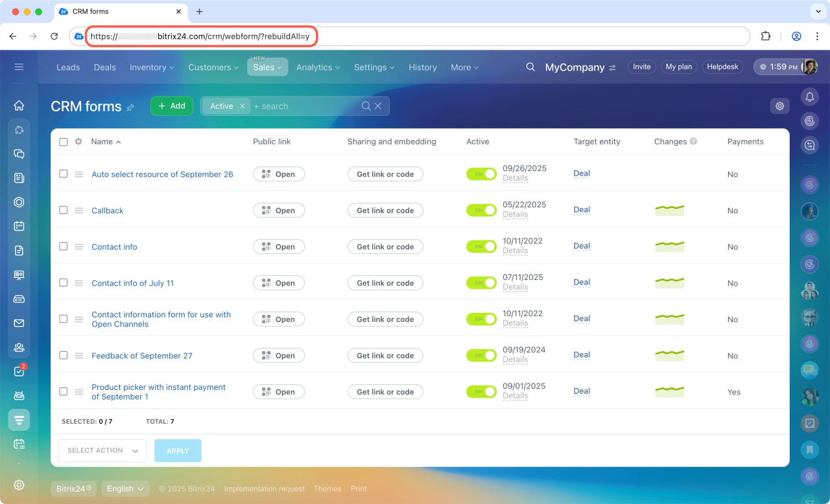
Task: Expand the Select Action dropdown
Action: pyautogui.click(x=102, y=451)
